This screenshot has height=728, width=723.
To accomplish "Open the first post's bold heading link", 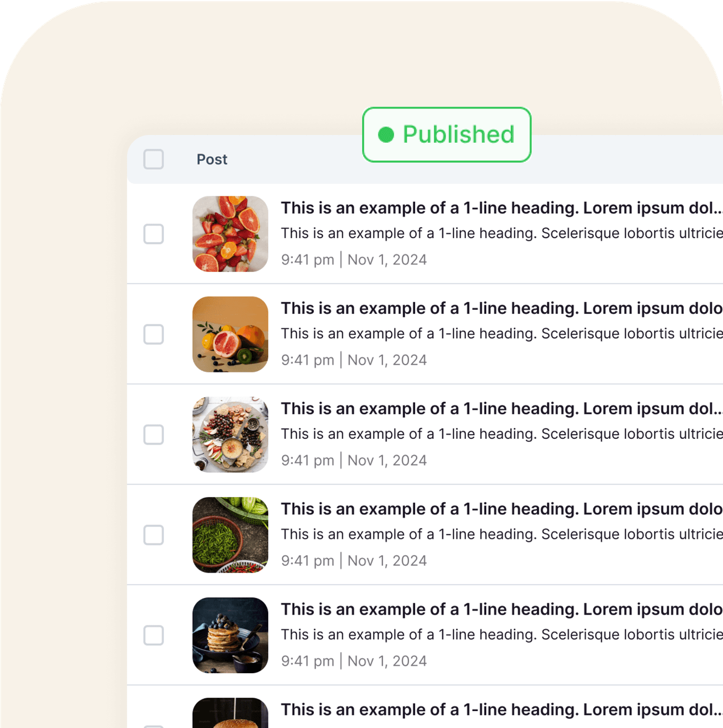I will [501, 208].
